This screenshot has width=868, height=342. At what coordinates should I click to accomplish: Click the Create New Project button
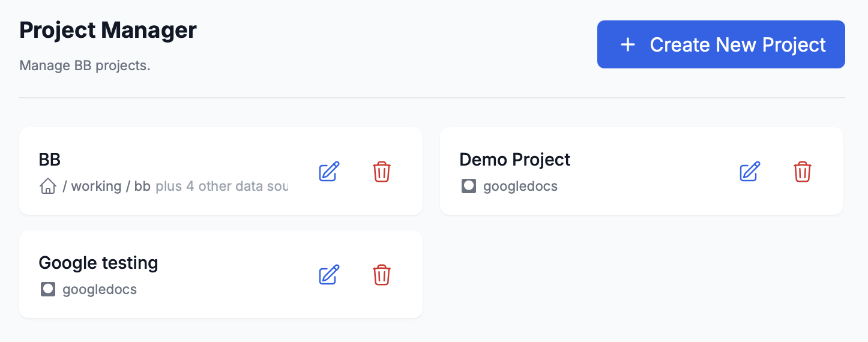click(720, 44)
